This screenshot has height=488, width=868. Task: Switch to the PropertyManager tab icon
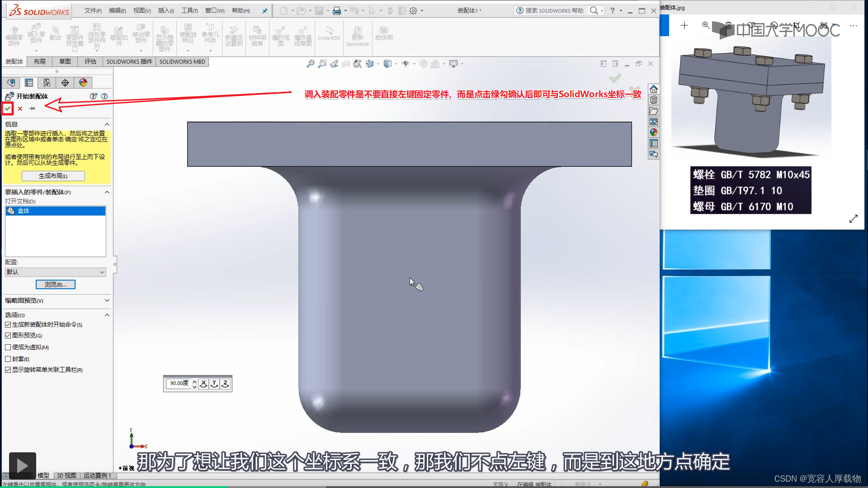29,83
